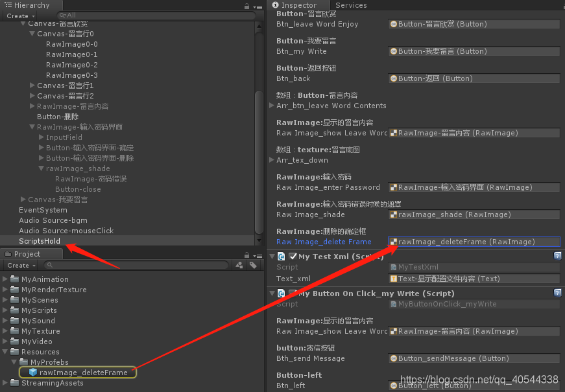This screenshot has height=392, width=565.
Task: Click the Search by Type icon in Project
Action: [x=239, y=265]
